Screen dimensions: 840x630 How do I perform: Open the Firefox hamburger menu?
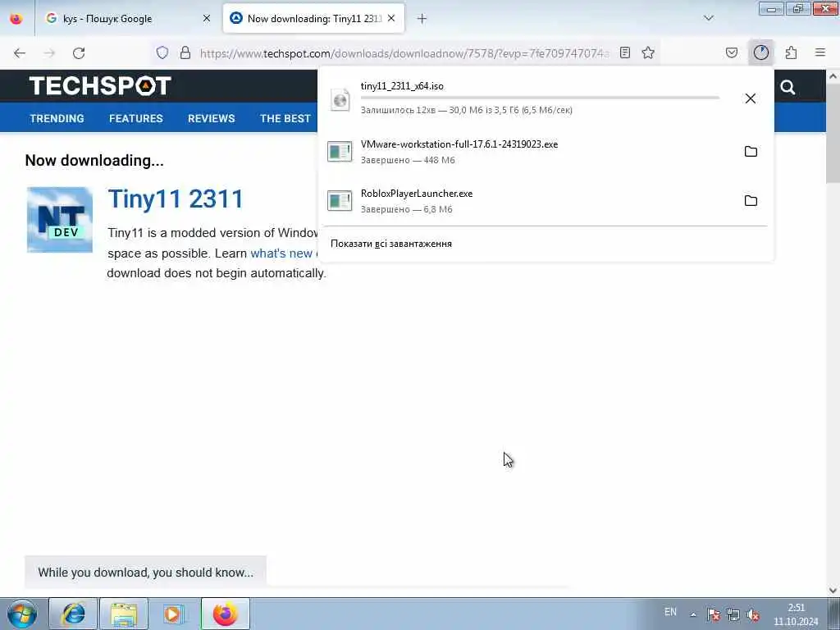pos(820,52)
